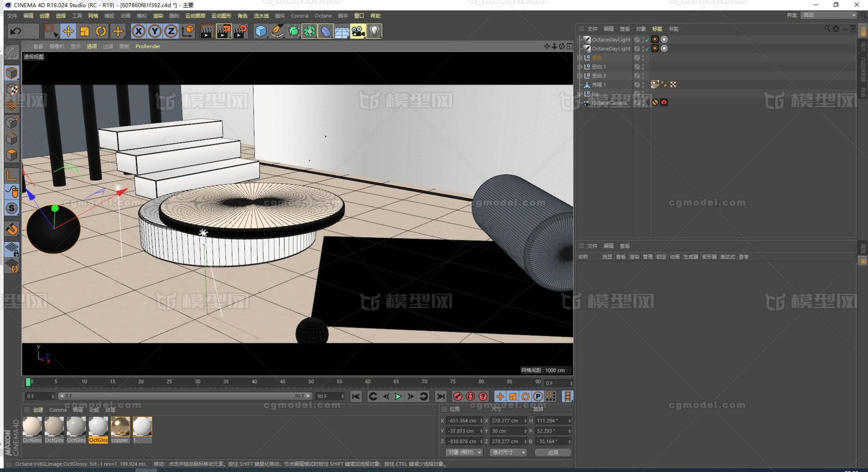Click the Undo arrow in the toolbar
The width and height of the screenshot is (868, 472).
pos(15,31)
